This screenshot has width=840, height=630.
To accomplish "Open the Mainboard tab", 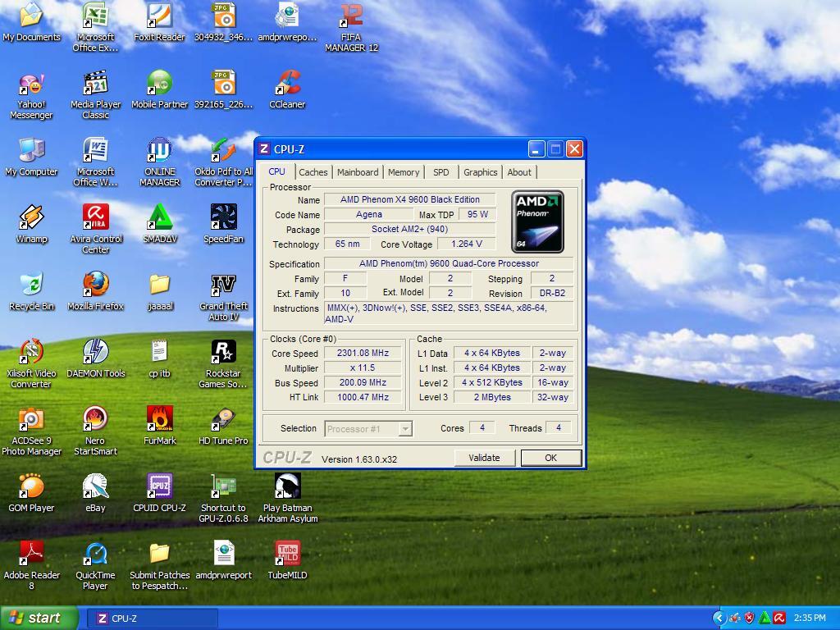I will pos(358,172).
